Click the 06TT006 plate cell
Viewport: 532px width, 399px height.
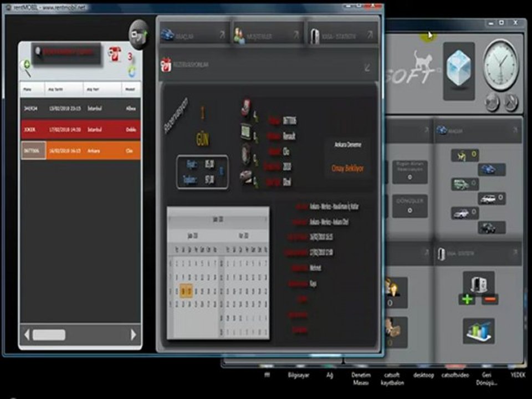coord(33,151)
